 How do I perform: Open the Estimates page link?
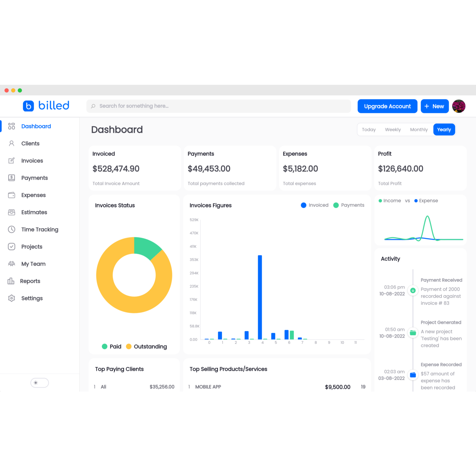point(34,212)
